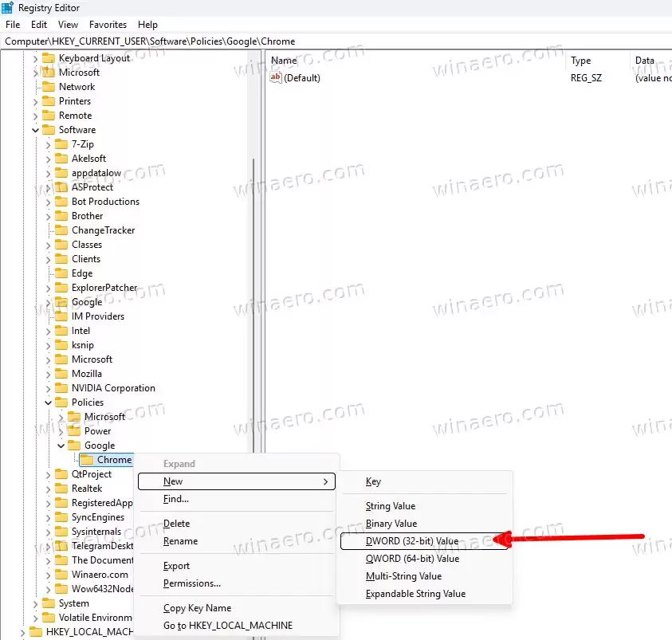Click the HKEY_LOCAL_MACHINE hive folder icon

click(x=36, y=632)
